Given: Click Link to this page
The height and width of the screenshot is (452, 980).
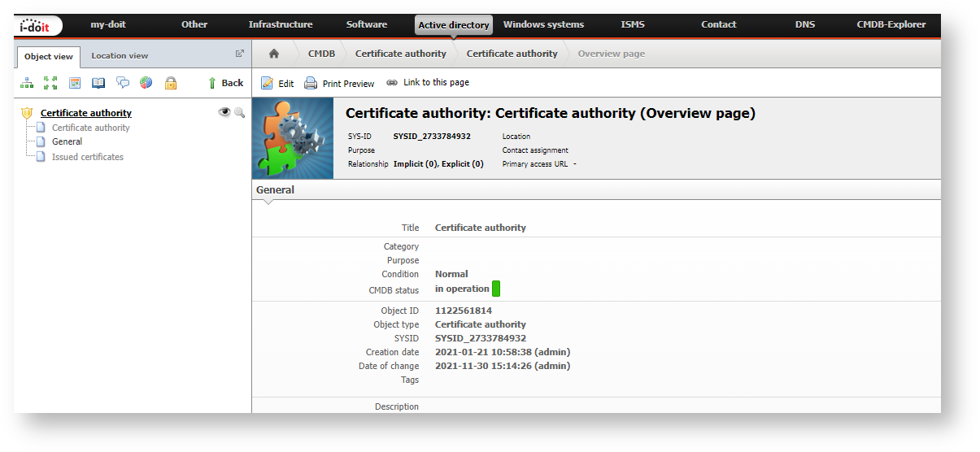Looking at the screenshot, I should [428, 83].
